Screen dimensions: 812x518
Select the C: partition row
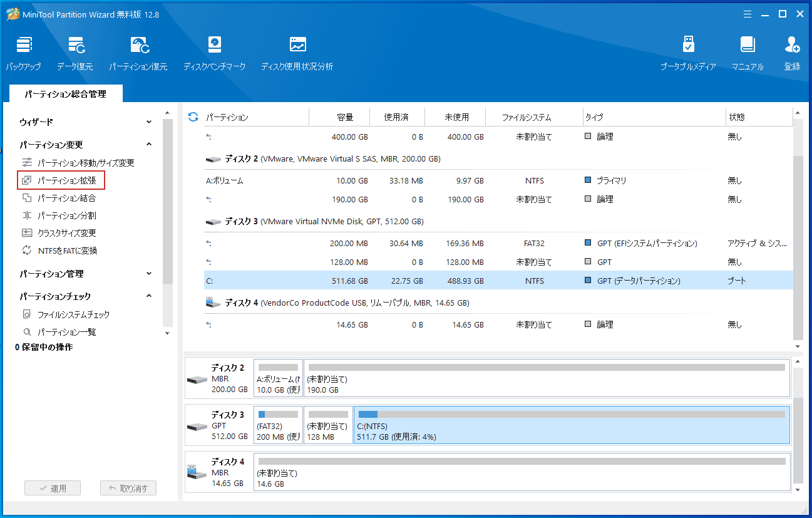click(498, 281)
